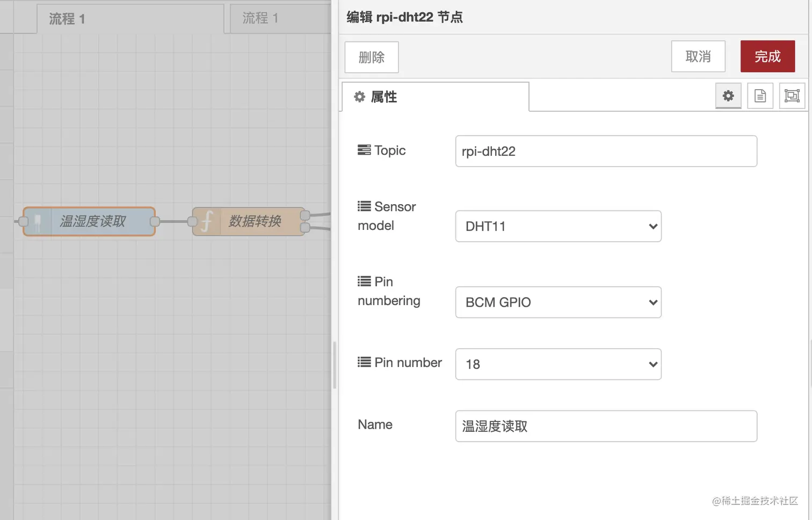Select the first 流程 1 flow tab
812x520 pixels.
[130, 19]
